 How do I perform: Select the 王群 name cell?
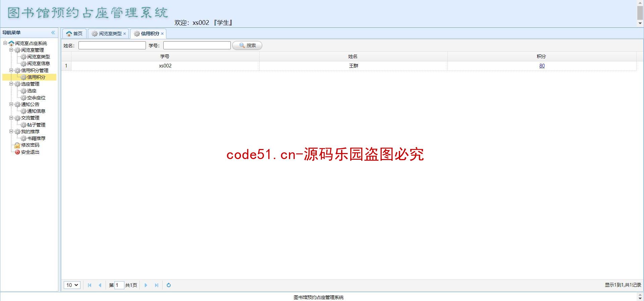(x=354, y=66)
